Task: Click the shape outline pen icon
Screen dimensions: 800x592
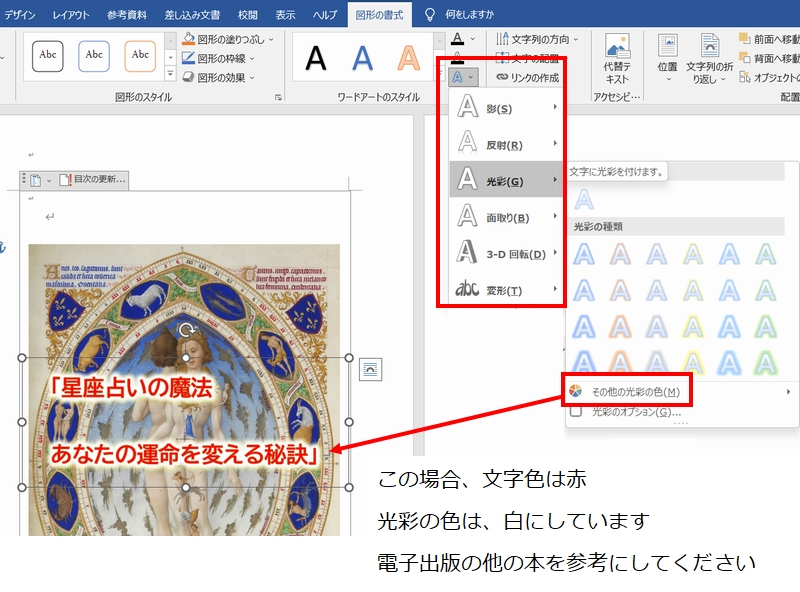Action: [188, 58]
